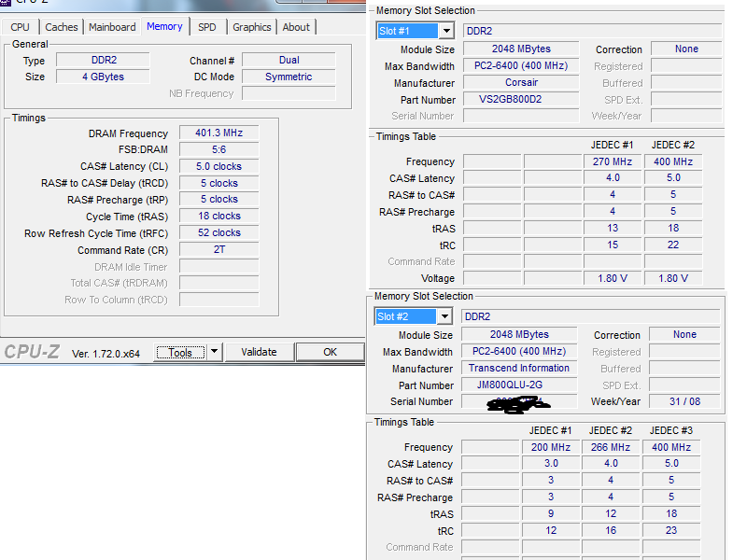This screenshot has width=747, height=560.
Task: Open the Caches tab
Action: click(x=62, y=27)
